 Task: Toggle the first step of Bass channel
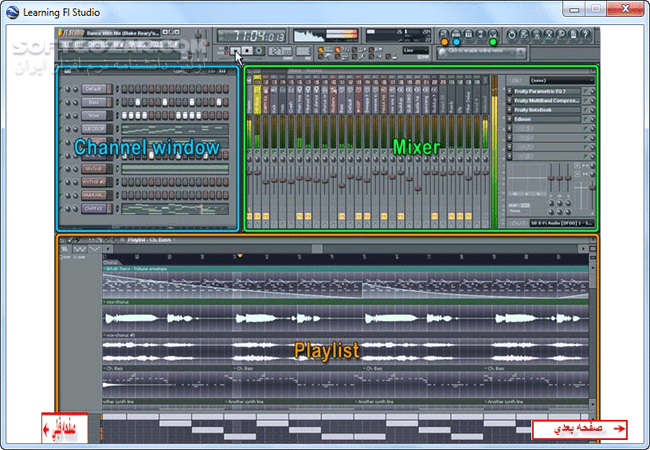(124, 102)
